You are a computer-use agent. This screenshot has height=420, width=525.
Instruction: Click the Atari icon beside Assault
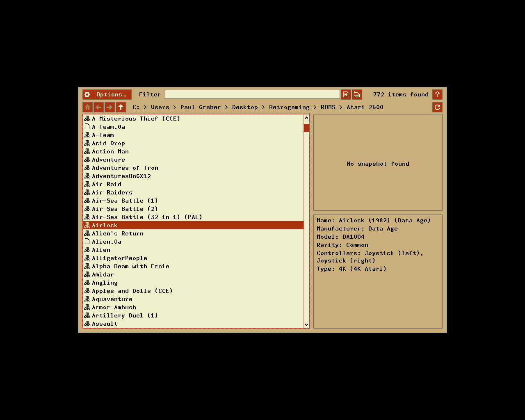(87, 324)
